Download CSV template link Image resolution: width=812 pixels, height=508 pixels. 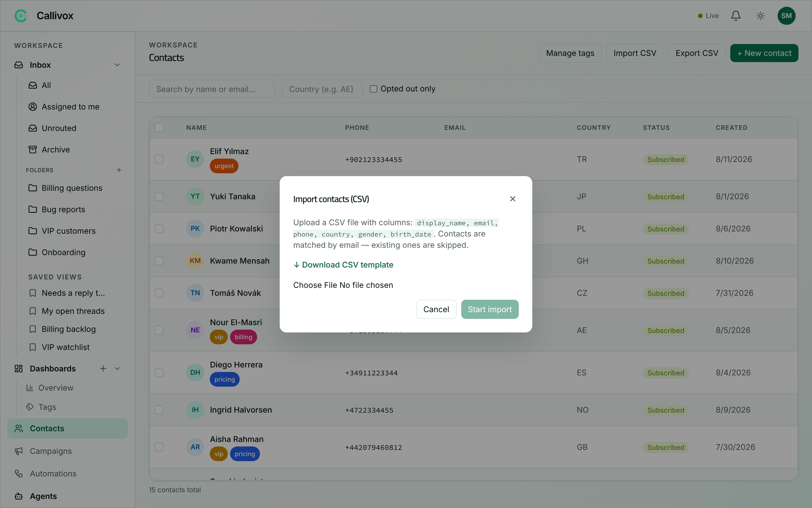tap(343, 265)
